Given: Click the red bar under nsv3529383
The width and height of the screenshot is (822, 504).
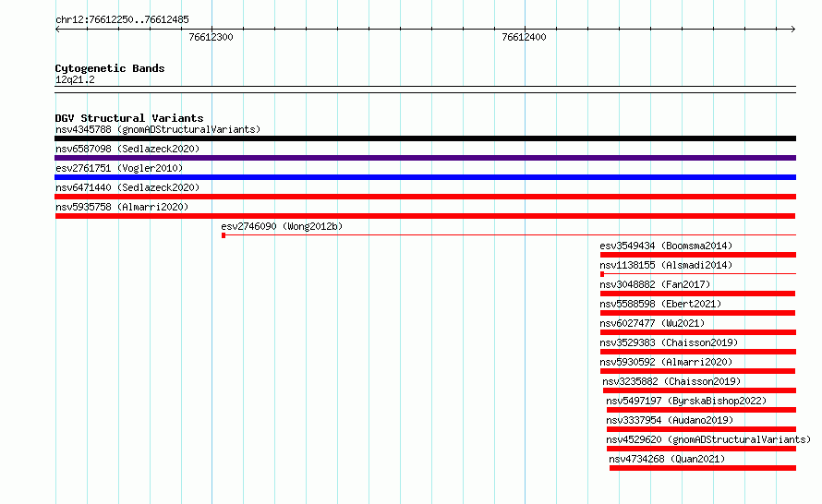Looking at the screenshot, I should (x=698, y=352).
